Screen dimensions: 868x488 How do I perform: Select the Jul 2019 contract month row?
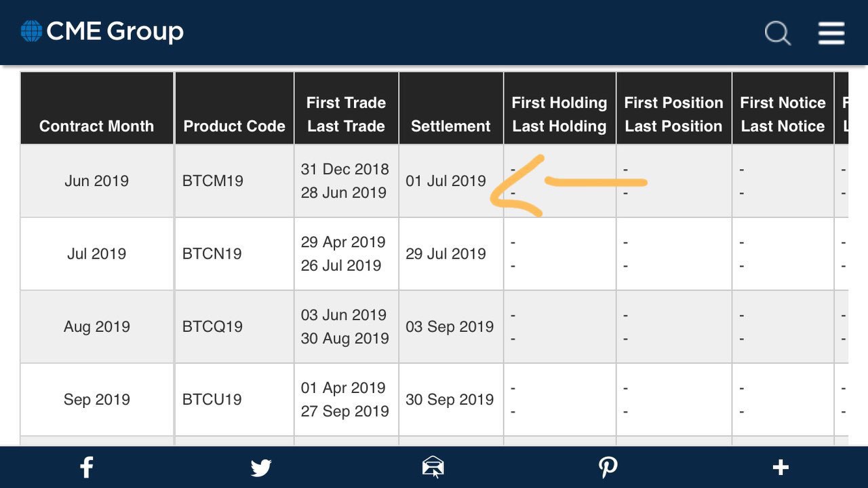(434, 254)
